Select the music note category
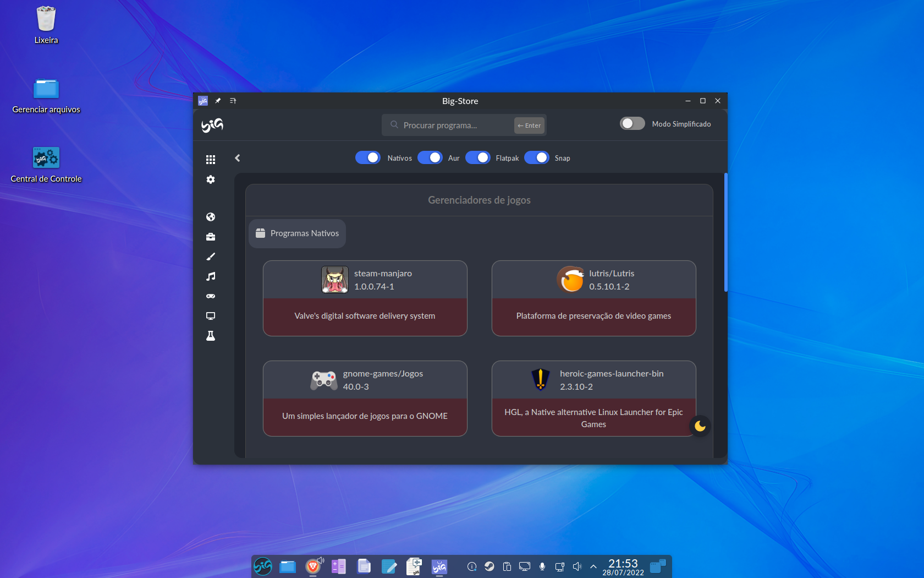Viewport: 924px width, 578px height. click(211, 276)
